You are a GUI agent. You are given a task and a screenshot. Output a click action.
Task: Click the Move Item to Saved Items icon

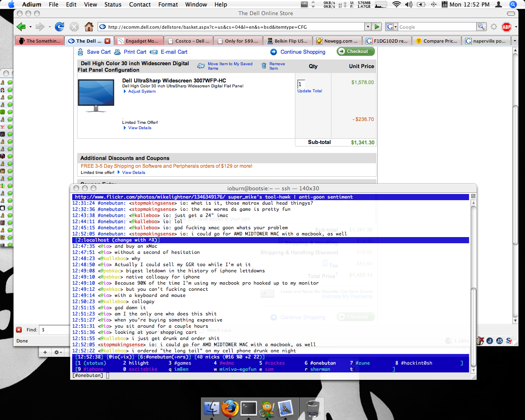tap(201, 66)
